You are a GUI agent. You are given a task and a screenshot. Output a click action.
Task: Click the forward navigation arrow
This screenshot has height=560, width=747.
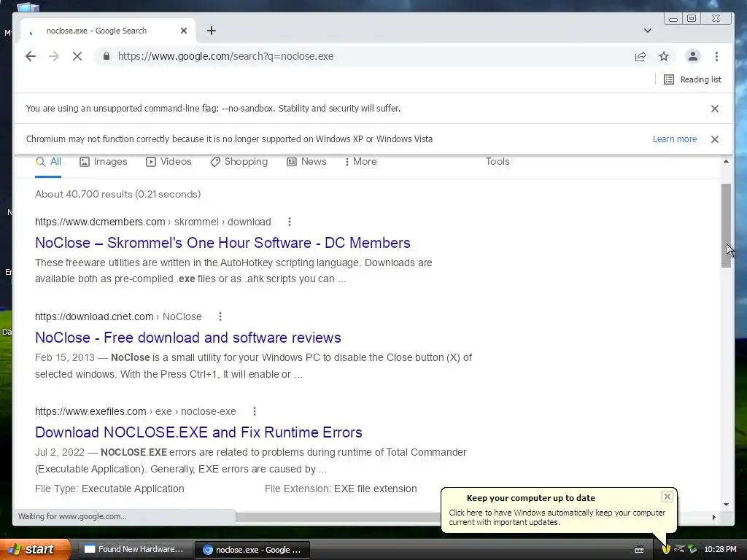pos(54,56)
